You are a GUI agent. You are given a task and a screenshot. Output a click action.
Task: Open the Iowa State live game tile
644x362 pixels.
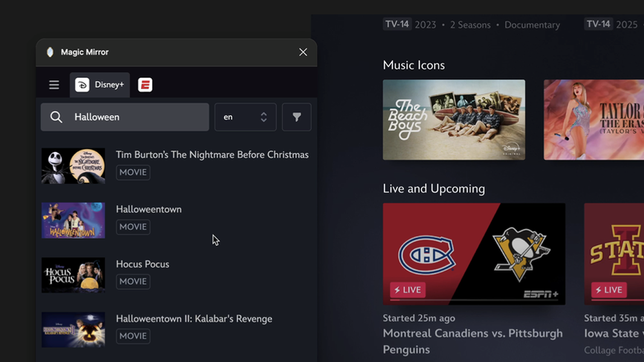click(614, 254)
